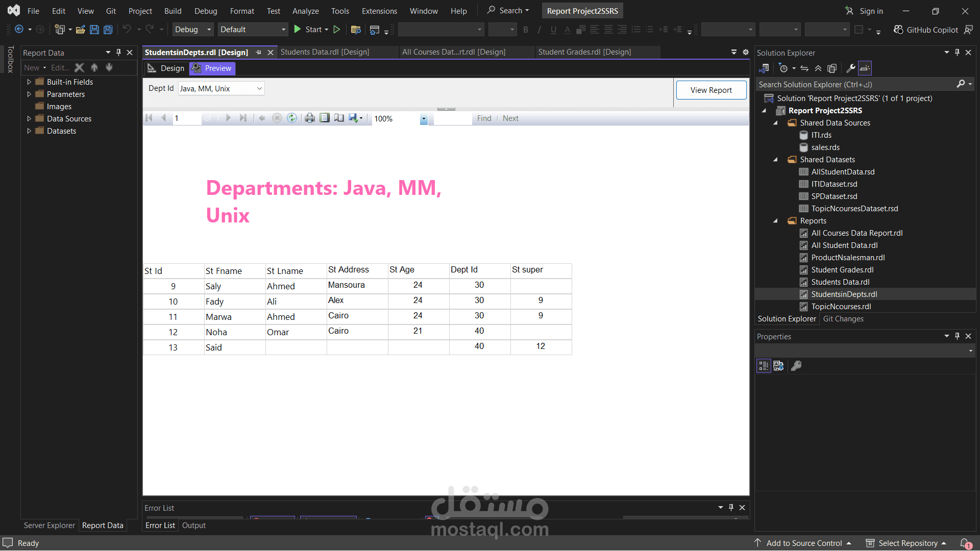Click Sync with Active Document icon
The height and width of the screenshot is (551, 980).
(x=804, y=68)
